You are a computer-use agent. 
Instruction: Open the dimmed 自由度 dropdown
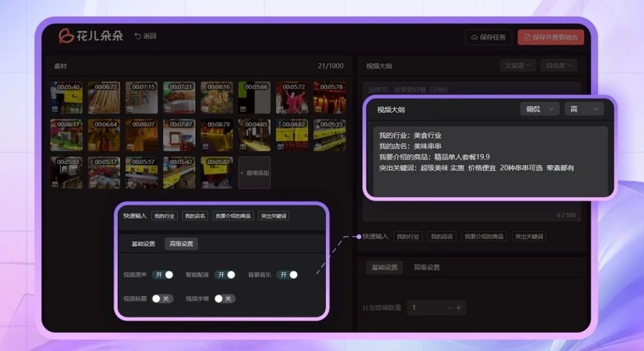pos(559,65)
